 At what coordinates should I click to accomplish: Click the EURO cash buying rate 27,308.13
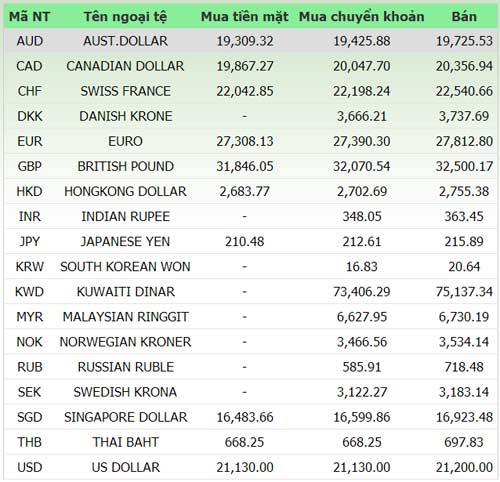coord(245,141)
